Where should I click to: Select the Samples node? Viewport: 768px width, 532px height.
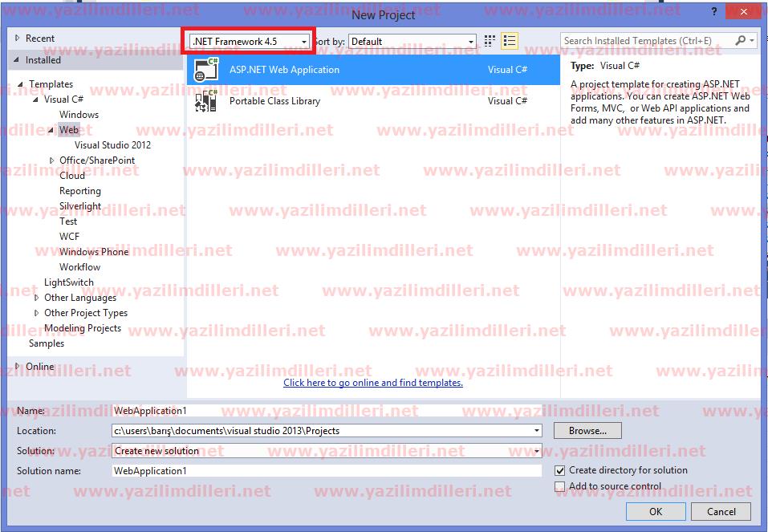click(x=46, y=343)
